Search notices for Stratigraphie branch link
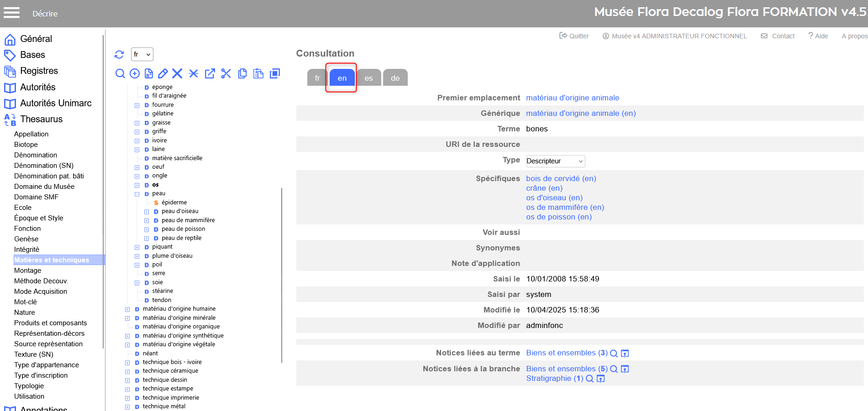Screen dimensions: 868x411 click(589, 379)
